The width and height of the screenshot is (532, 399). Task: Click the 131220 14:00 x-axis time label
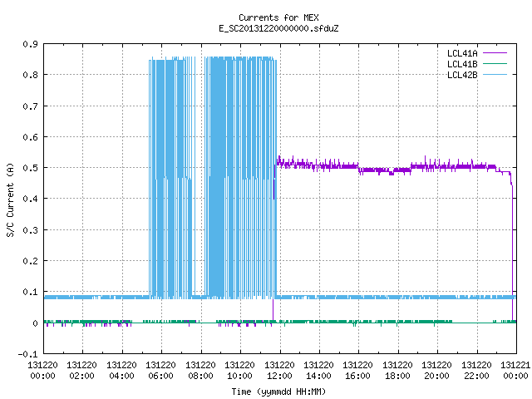pyautogui.click(x=318, y=371)
